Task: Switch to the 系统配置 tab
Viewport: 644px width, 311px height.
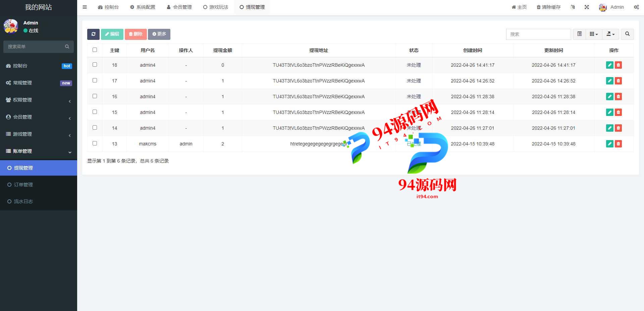Action: pos(143,7)
